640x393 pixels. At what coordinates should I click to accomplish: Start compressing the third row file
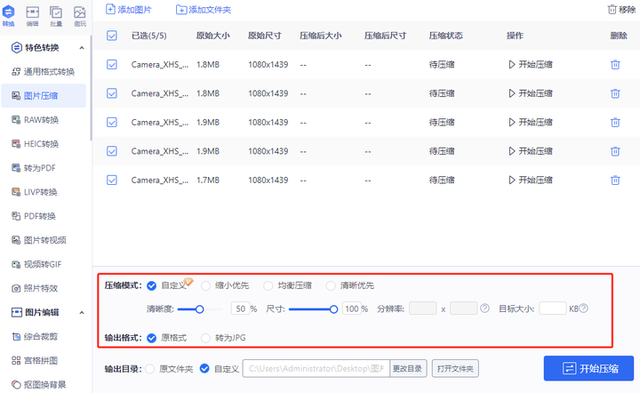(x=530, y=122)
